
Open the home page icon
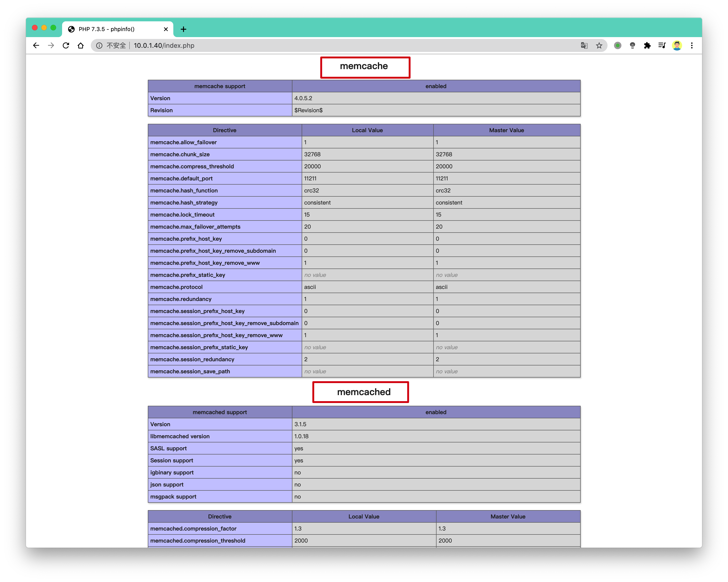[81, 45]
